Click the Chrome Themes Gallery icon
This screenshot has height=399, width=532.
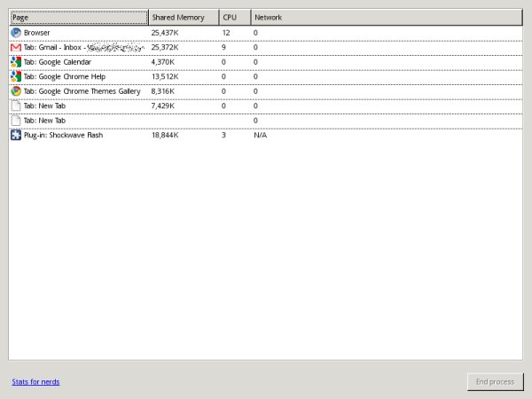pos(16,91)
